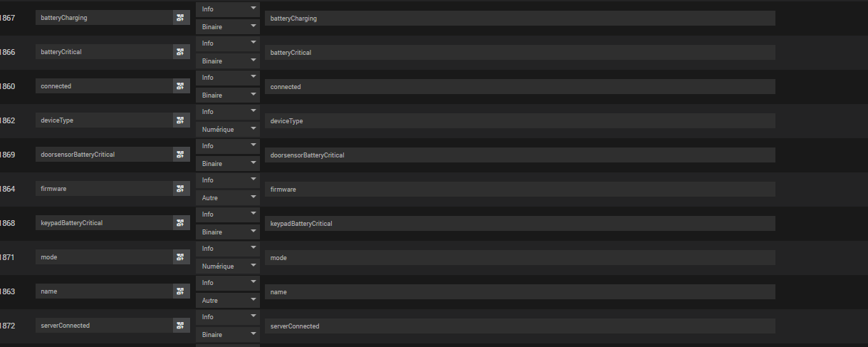Click the icon button beside doorsensorBatteryCritical name
This screenshot has height=347, width=868.
[181, 155]
